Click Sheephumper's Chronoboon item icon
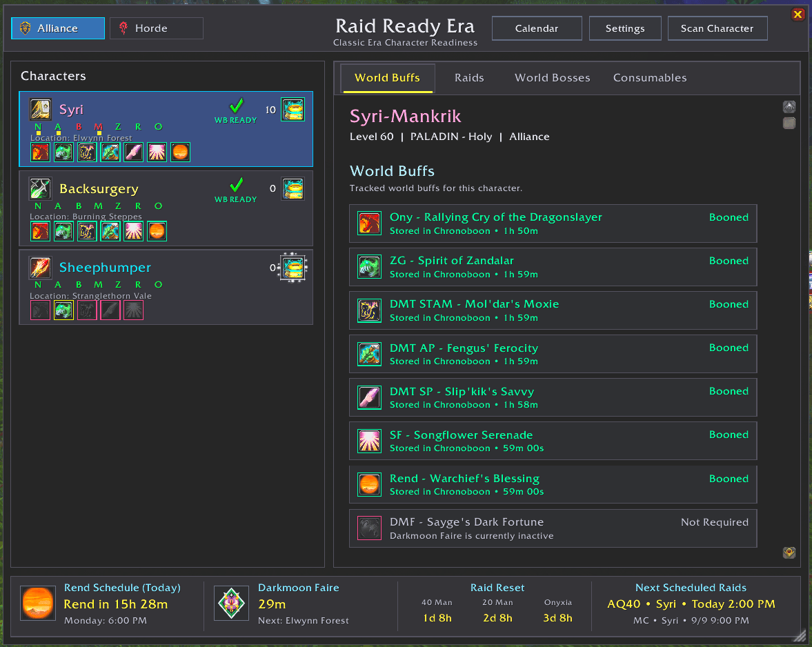This screenshot has width=812, height=647. tap(293, 268)
